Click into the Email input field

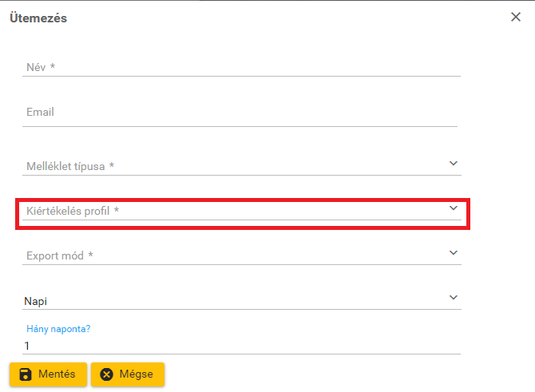[x=240, y=113]
